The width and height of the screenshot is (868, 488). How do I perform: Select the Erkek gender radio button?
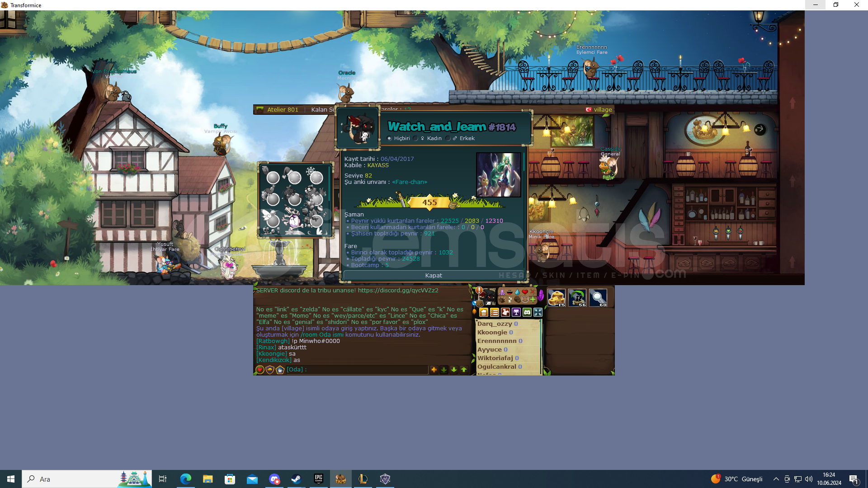[x=448, y=138]
